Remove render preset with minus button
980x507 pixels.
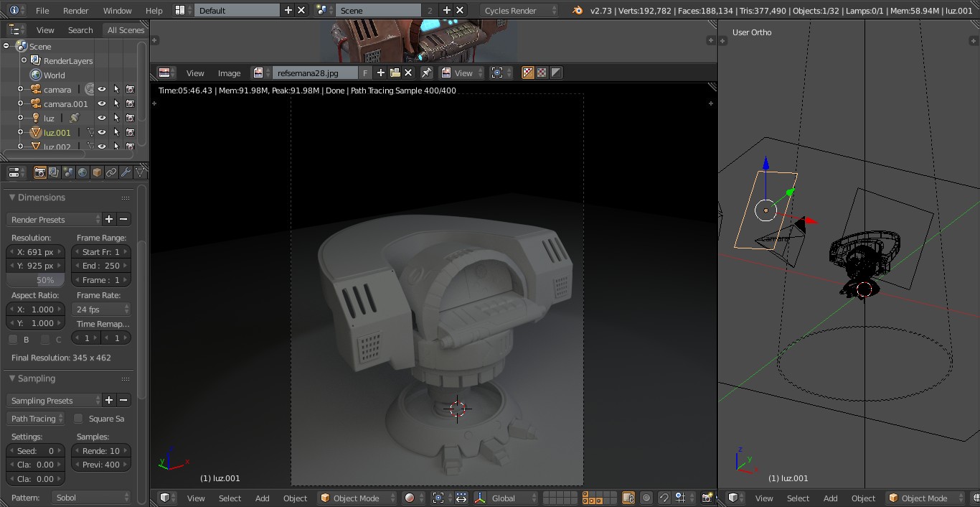tap(123, 219)
